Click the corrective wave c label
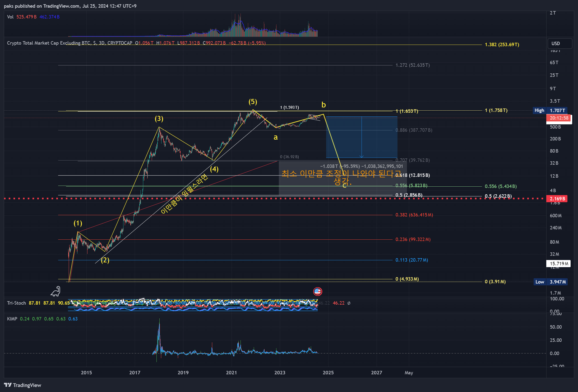 [x=344, y=186]
